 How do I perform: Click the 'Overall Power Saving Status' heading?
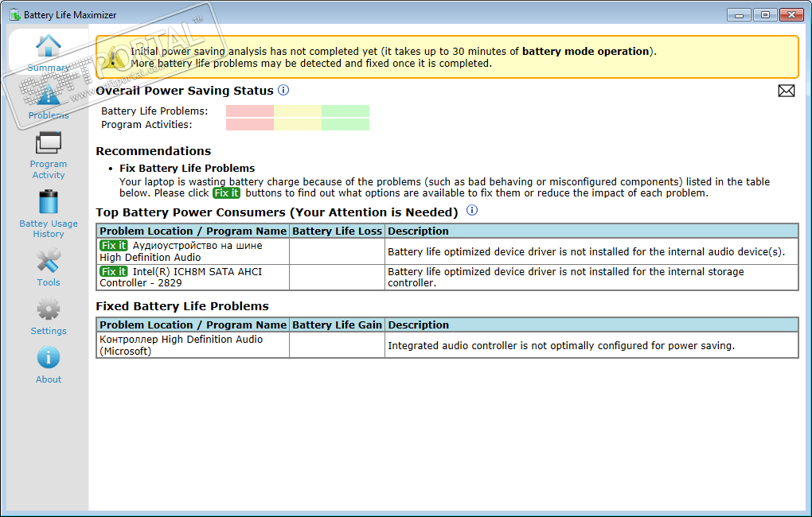[185, 91]
